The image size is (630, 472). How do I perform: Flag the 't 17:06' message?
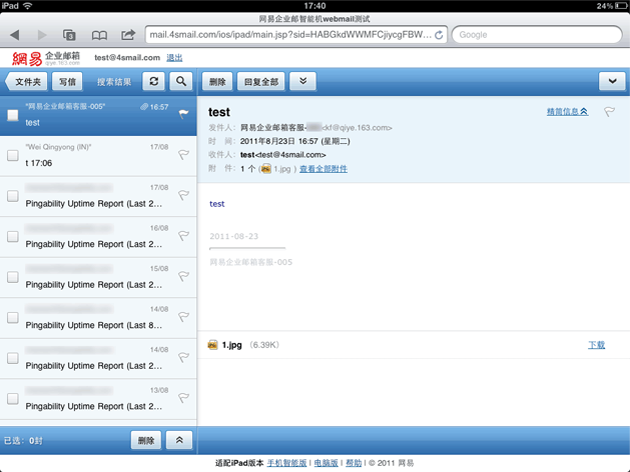pos(184,155)
